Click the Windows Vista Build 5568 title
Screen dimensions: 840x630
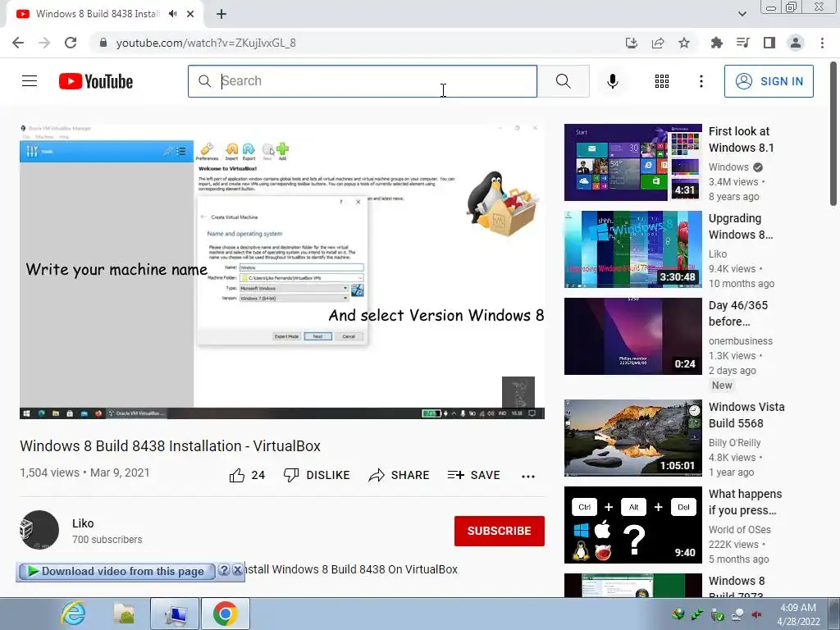pyautogui.click(x=746, y=415)
